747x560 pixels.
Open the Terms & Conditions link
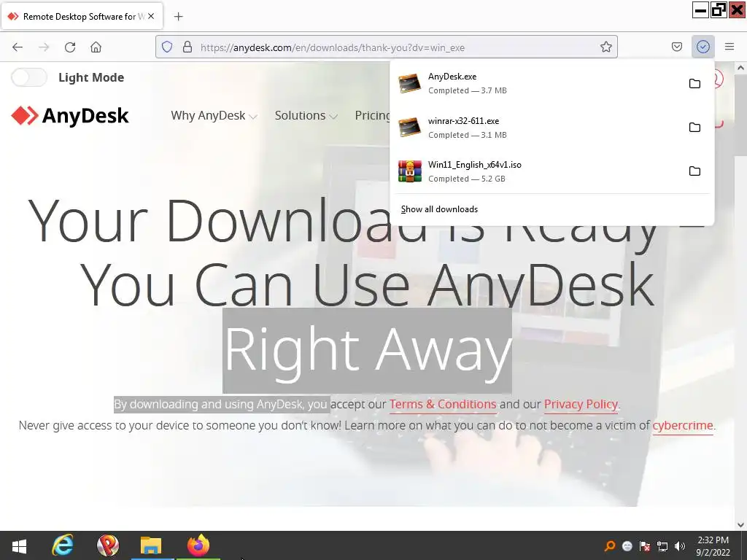[443, 404]
